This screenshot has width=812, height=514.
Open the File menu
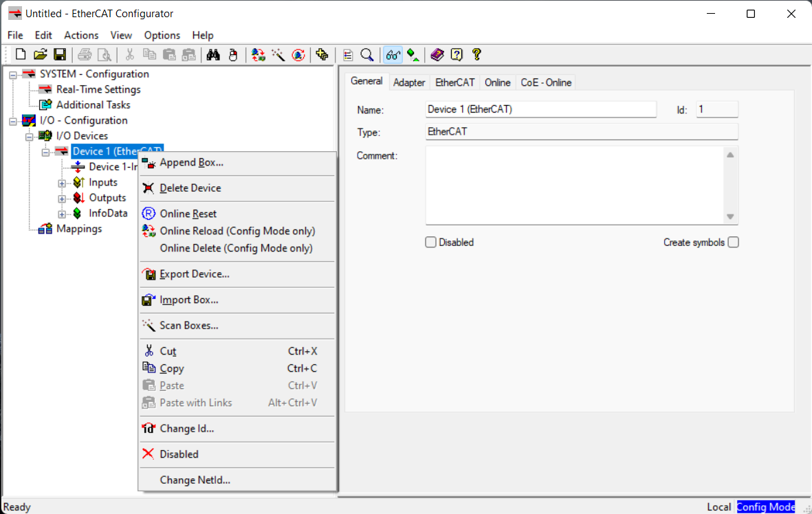click(x=15, y=35)
